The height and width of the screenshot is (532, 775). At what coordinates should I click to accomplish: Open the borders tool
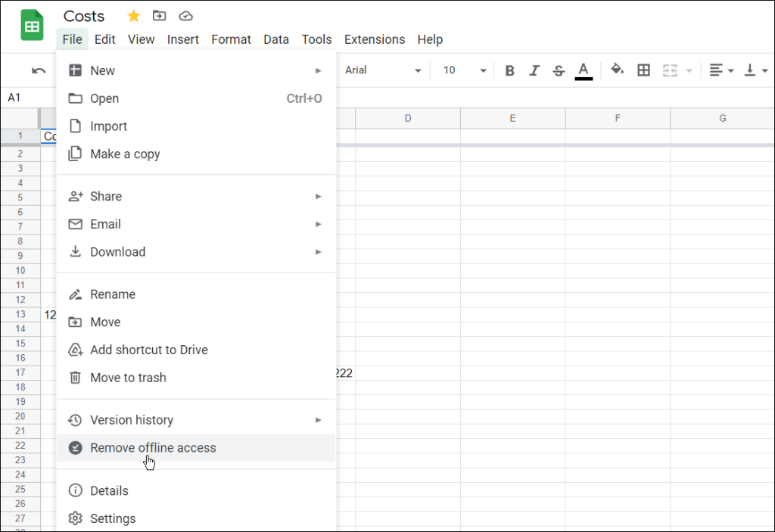tap(643, 70)
